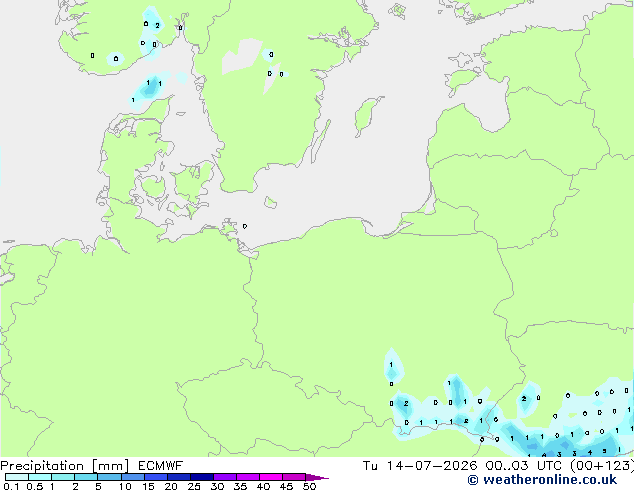Click the legend value '30'
This screenshot has height=490, width=634.
click(x=217, y=486)
